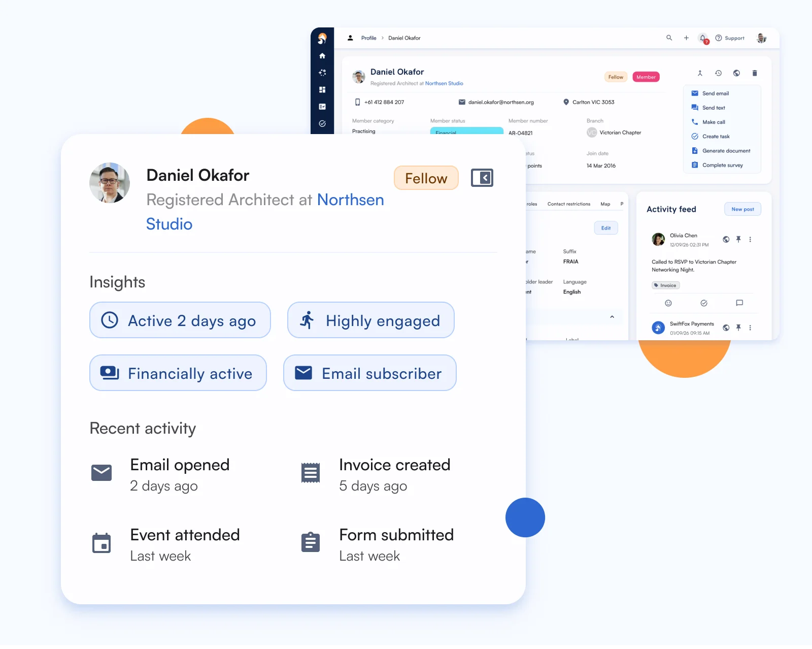Pin the SwiftFox Payments post
The width and height of the screenshot is (812, 649).
tap(738, 328)
